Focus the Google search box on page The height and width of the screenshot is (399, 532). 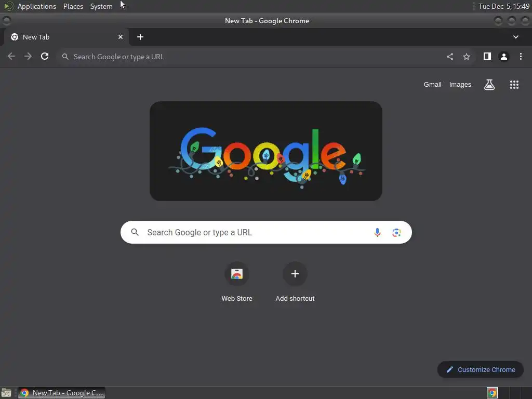click(266, 232)
